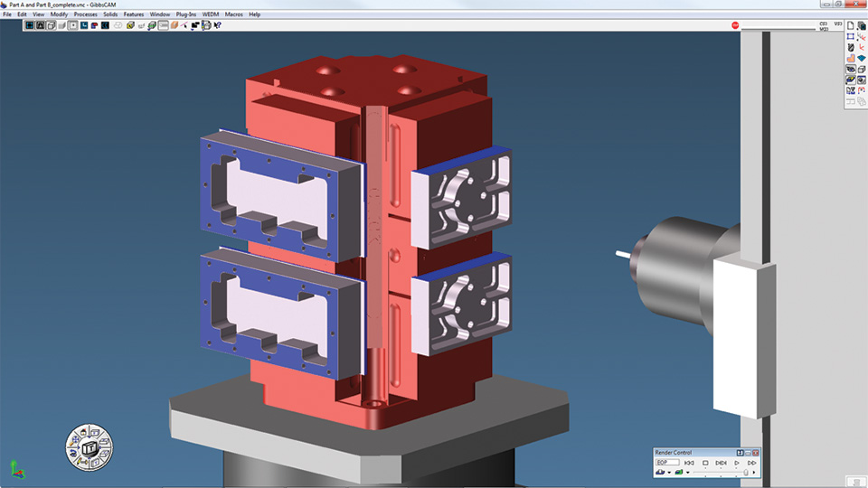Open the Processes menu
868x488 pixels.
point(85,14)
